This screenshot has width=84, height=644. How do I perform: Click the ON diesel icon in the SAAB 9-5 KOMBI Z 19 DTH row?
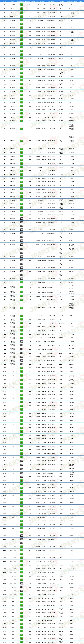(x=22, y=584)
